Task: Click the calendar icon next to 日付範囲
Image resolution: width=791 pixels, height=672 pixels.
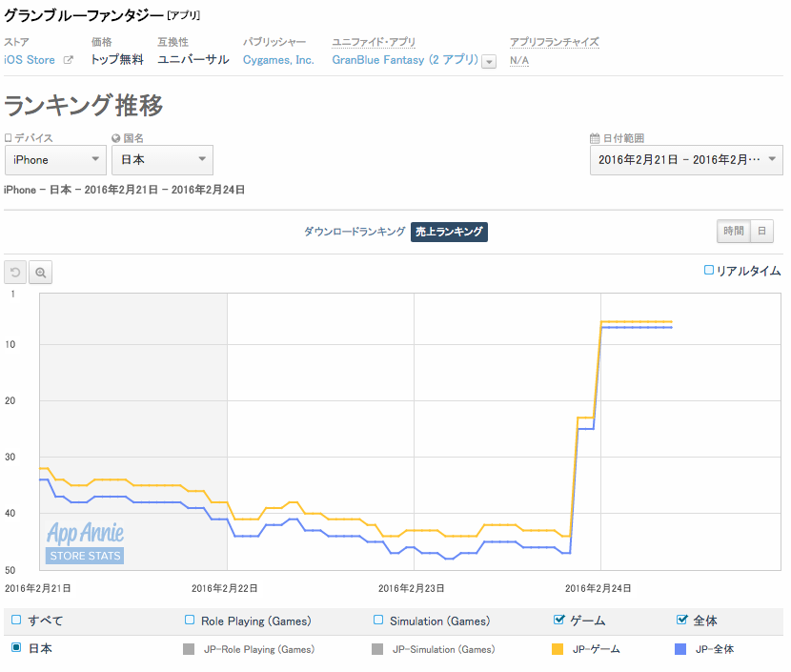Action: point(595,138)
